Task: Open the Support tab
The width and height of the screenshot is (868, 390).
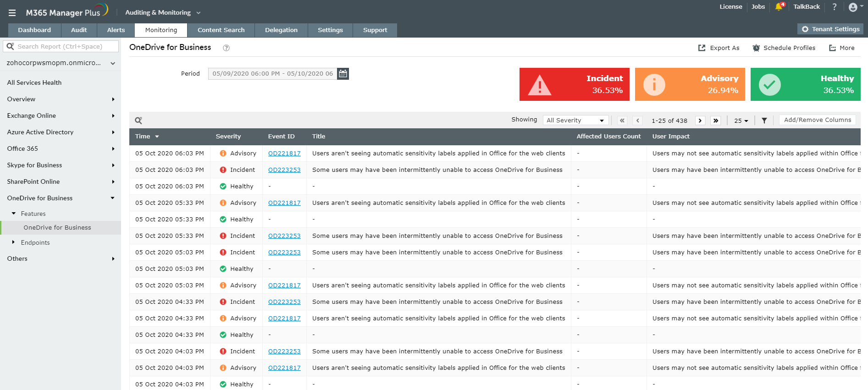Action: 375,30
